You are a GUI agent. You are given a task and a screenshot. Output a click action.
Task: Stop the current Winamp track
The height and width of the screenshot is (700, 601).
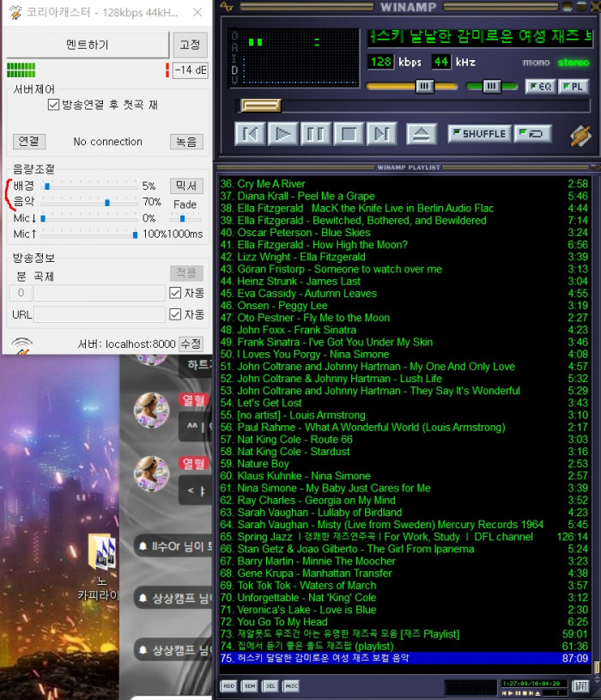click(349, 133)
